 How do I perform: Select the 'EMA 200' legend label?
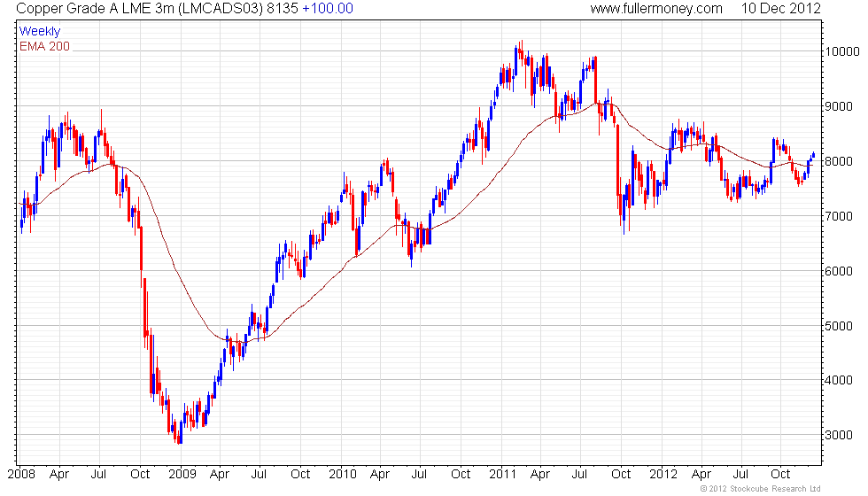coord(45,46)
